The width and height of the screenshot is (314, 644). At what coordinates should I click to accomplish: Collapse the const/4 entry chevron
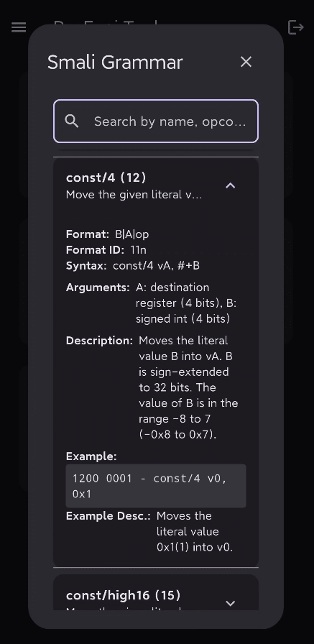coord(231,185)
